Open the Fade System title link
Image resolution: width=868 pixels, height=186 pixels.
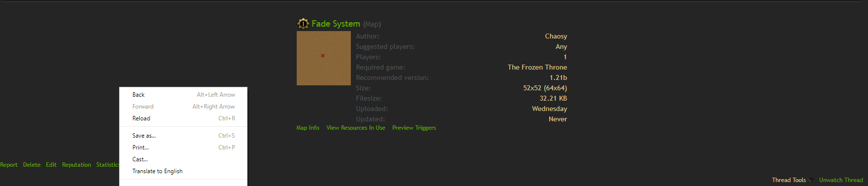pyautogui.click(x=336, y=24)
